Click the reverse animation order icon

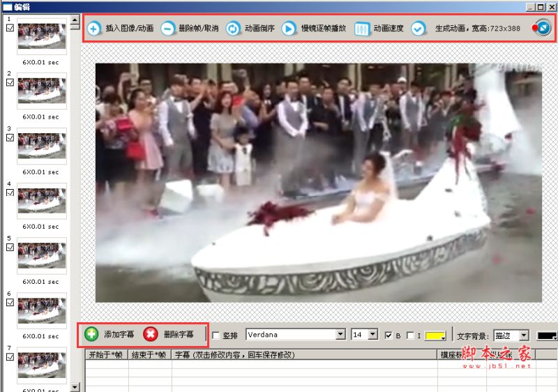[233, 28]
